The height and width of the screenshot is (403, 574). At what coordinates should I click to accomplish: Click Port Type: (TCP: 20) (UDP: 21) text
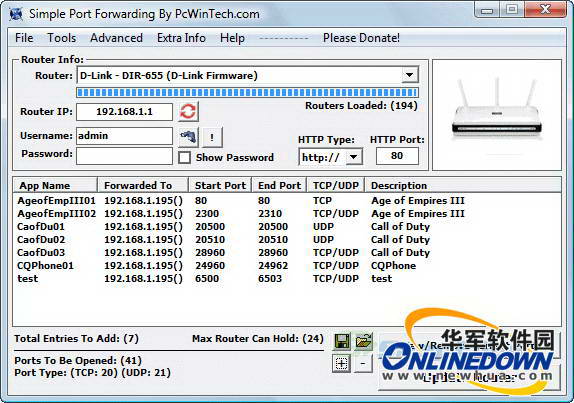(x=93, y=373)
